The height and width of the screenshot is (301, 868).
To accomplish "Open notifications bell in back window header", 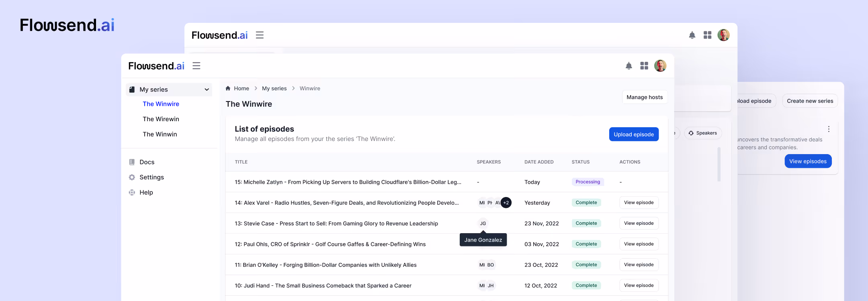I will coord(692,35).
